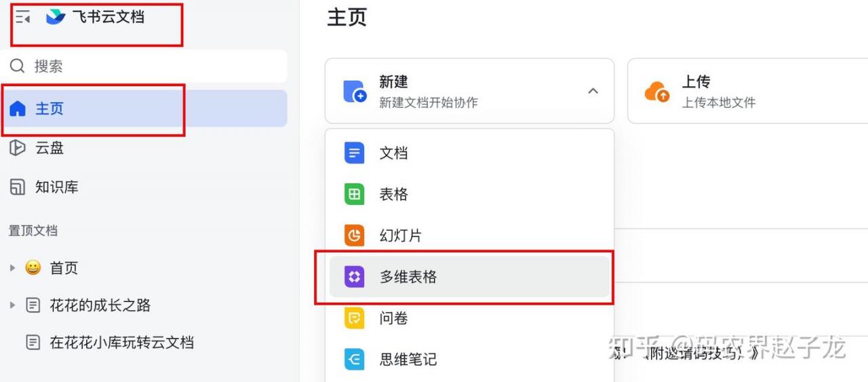The height and width of the screenshot is (382, 868).
Task: Expand the 花花的成长之路 tree arrow
Action: pyautogui.click(x=12, y=305)
